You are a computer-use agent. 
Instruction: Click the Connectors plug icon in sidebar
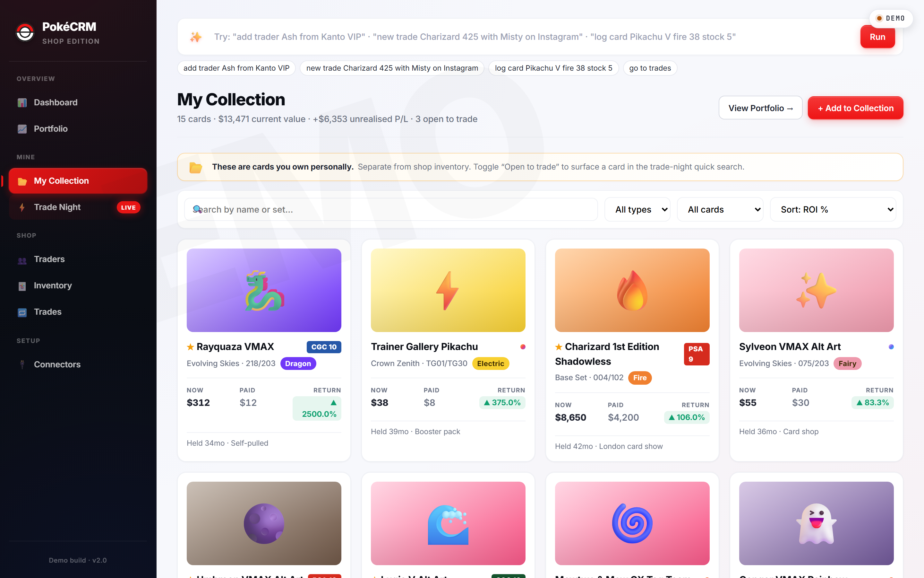pyautogui.click(x=22, y=364)
